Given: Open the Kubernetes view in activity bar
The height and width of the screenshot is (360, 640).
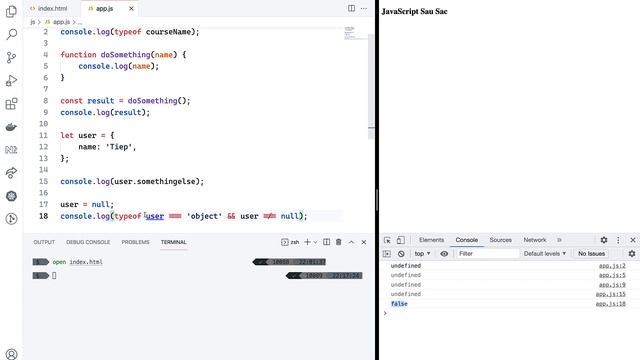Looking at the screenshot, I should click(11, 196).
